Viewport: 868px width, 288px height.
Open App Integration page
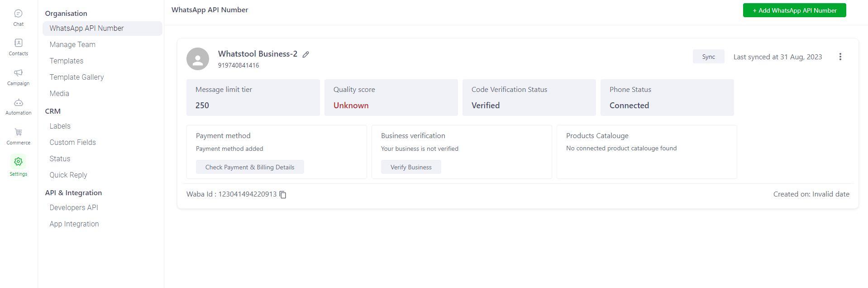(74, 224)
